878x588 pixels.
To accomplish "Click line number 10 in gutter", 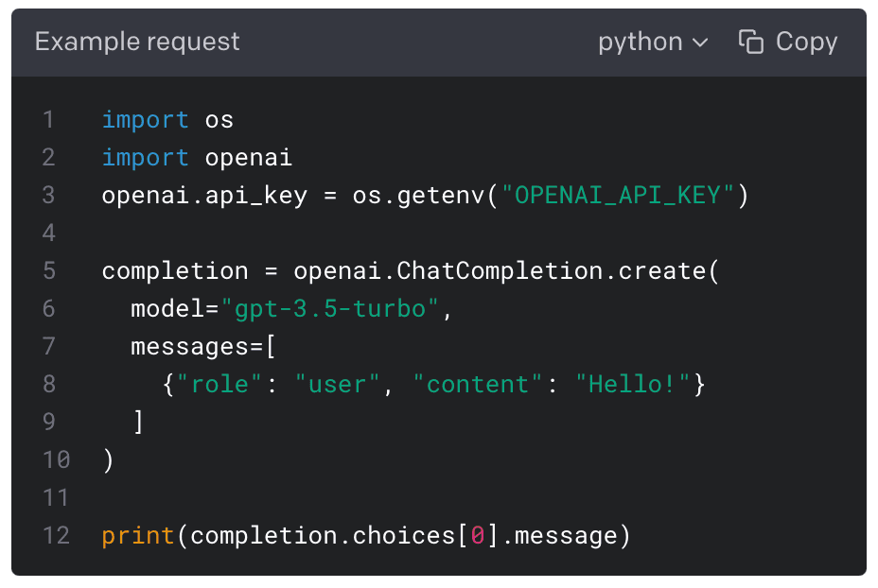I will pos(56,460).
